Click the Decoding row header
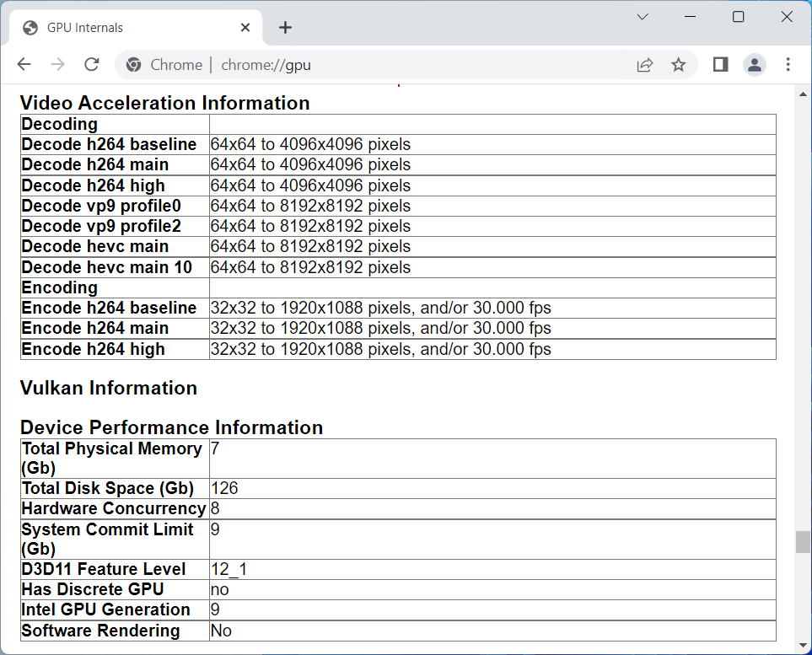 coord(60,124)
